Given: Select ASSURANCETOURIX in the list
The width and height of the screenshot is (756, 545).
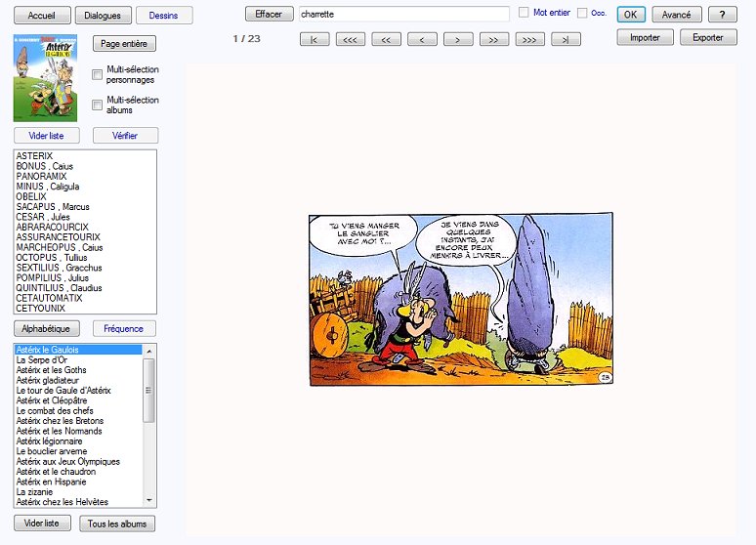Looking at the screenshot, I should (x=58, y=236).
